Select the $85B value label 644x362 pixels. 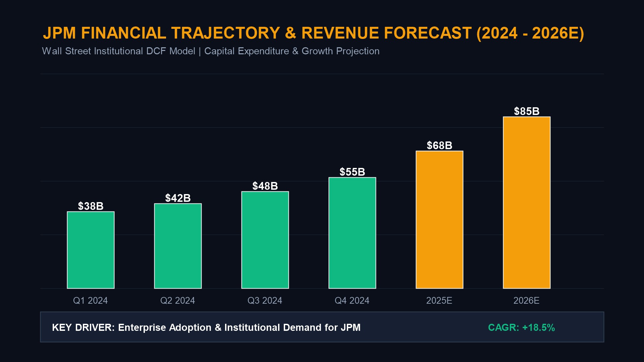pos(527,111)
